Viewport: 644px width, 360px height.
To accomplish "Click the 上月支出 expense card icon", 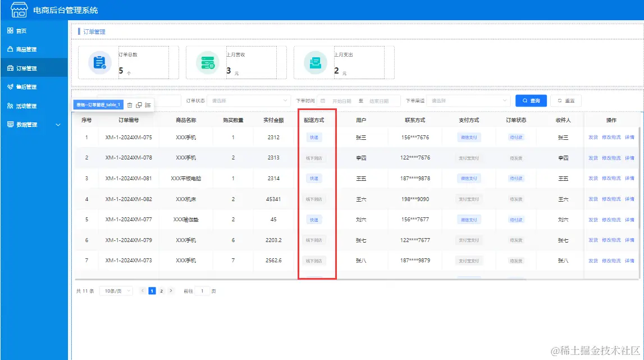I will click(313, 62).
